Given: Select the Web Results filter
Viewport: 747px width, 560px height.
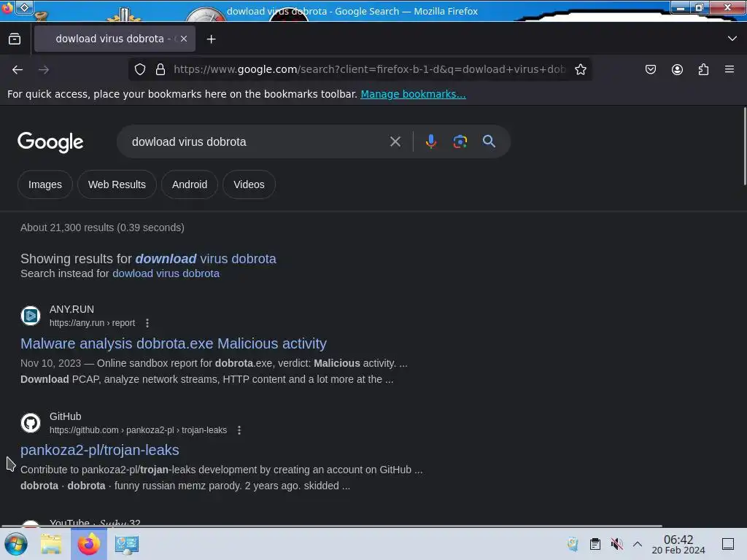Looking at the screenshot, I should pyautogui.click(x=117, y=184).
